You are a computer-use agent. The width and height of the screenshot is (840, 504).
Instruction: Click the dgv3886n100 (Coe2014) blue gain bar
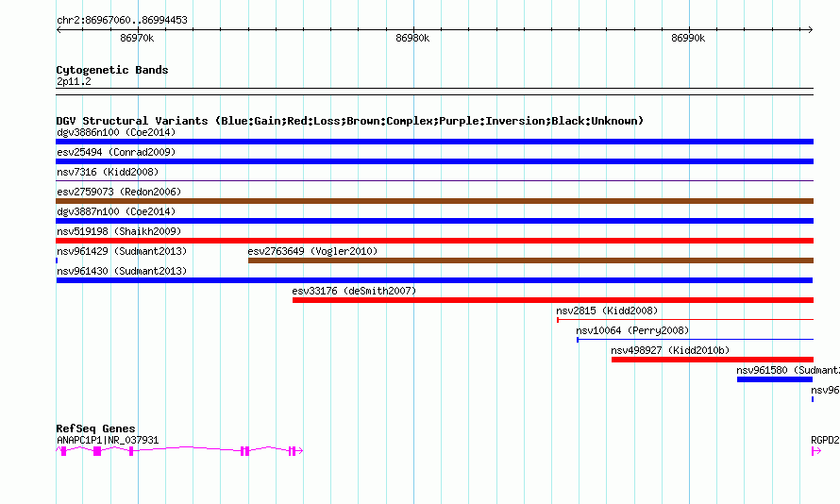pos(434,142)
